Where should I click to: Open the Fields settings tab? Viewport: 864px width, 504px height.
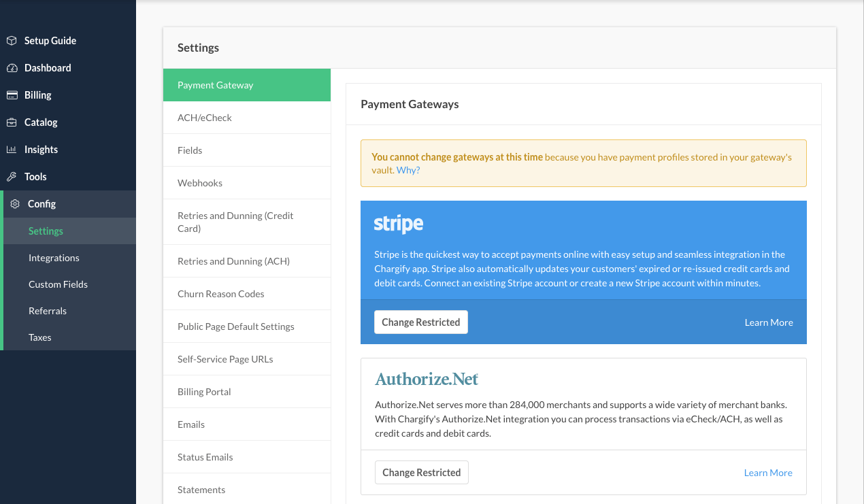(x=247, y=150)
